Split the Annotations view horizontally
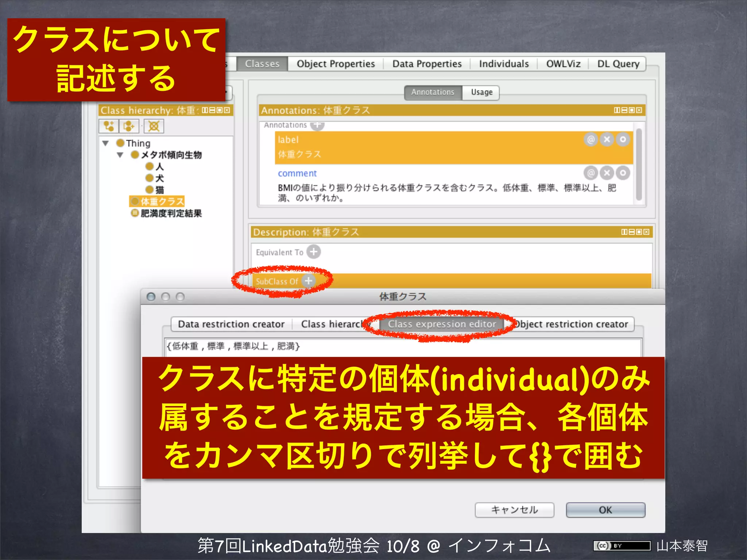 pos(624,110)
